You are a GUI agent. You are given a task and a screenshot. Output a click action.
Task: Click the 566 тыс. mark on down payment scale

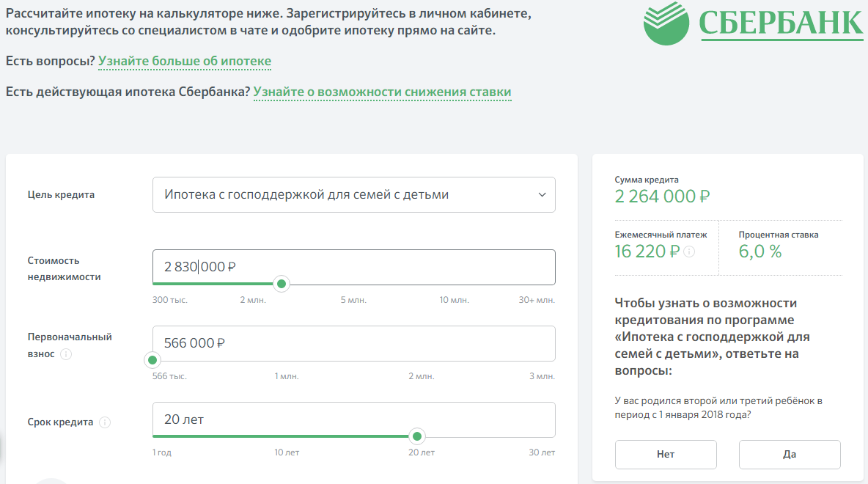pos(169,377)
